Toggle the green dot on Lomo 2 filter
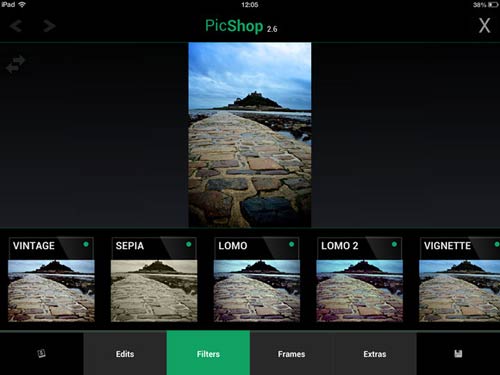The height and width of the screenshot is (375, 500). point(394,244)
